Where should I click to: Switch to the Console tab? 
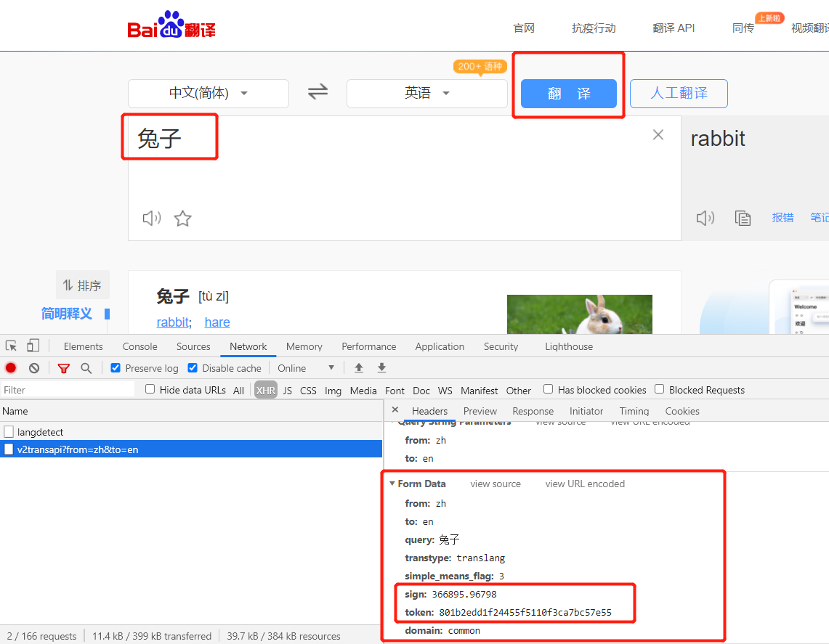tap(139, 346)
